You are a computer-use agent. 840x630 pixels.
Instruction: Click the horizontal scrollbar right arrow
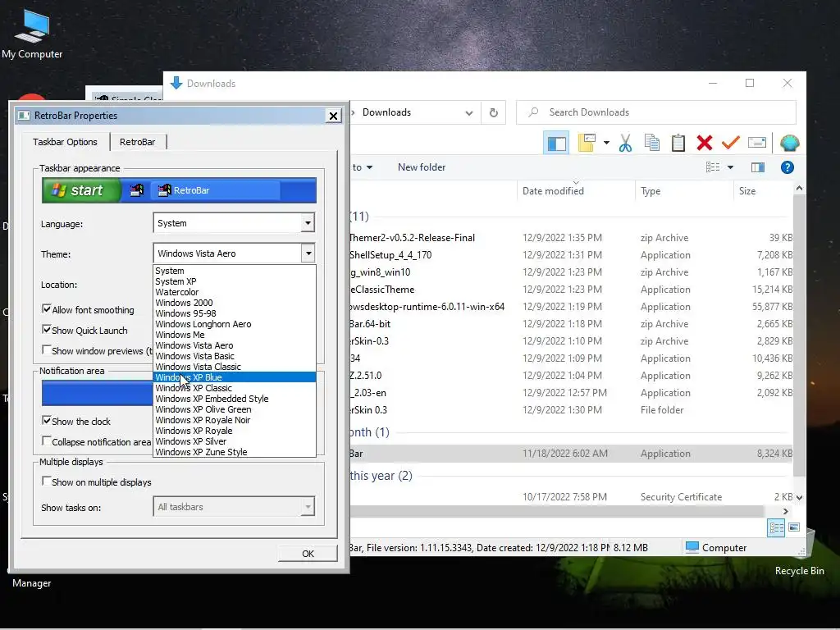click(785, 511)
